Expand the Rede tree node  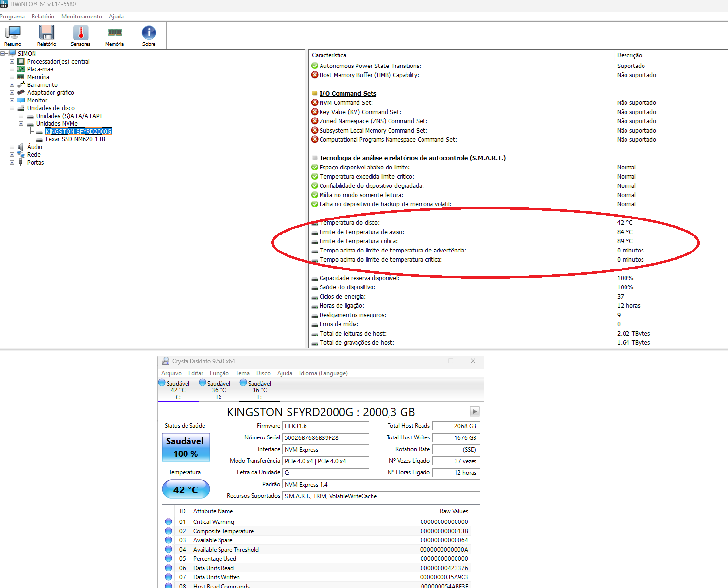tap(12, 155)
